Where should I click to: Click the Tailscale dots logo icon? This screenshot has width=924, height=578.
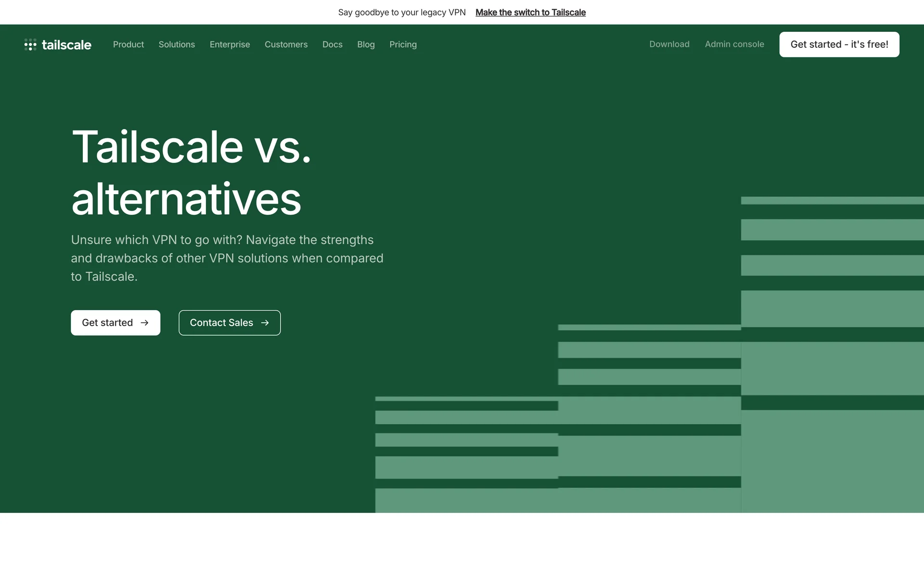[30, 45]
